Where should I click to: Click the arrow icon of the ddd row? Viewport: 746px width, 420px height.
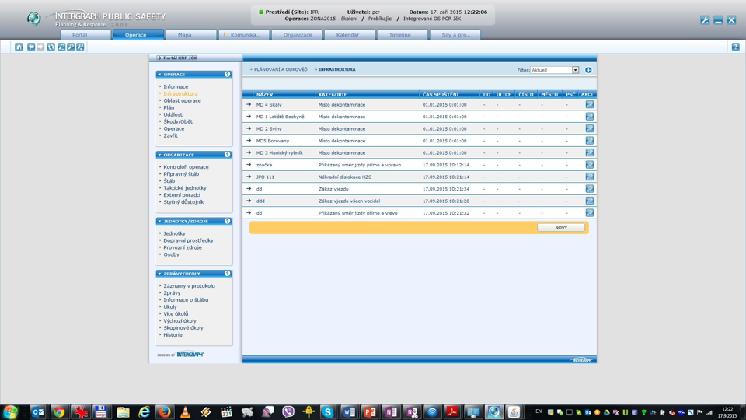pos(248,201)
